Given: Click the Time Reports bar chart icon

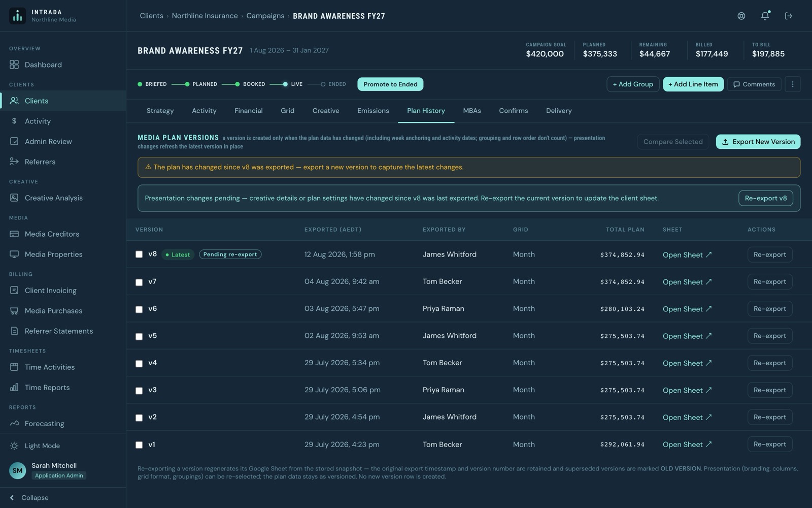Looking at the screenshot, I should 14,387.
